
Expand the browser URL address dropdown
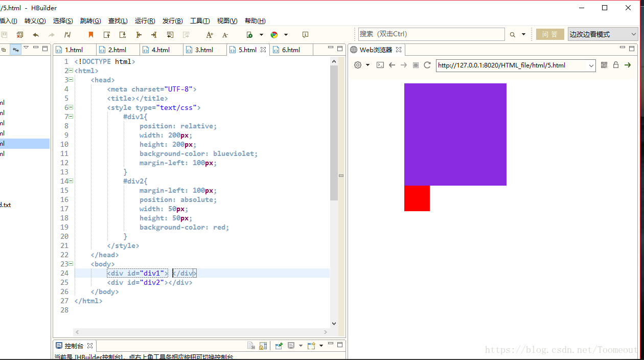pyautogui.click(x=591, y=65)
